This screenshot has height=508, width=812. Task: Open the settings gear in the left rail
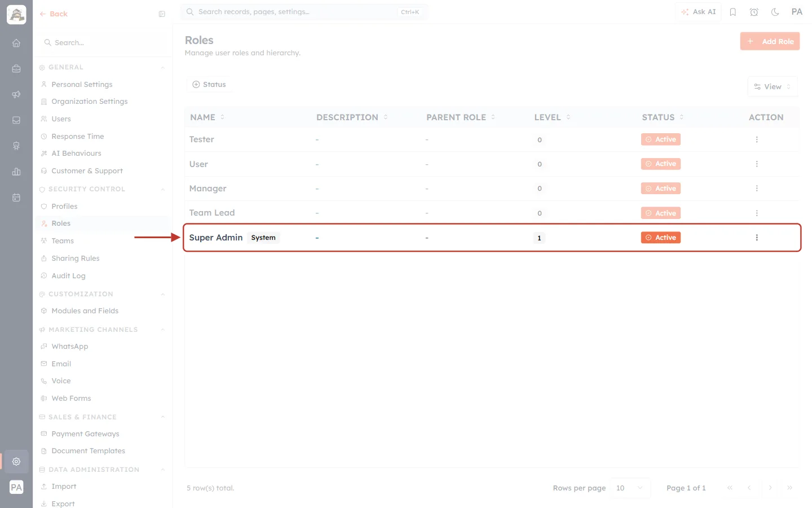point(16,461)
